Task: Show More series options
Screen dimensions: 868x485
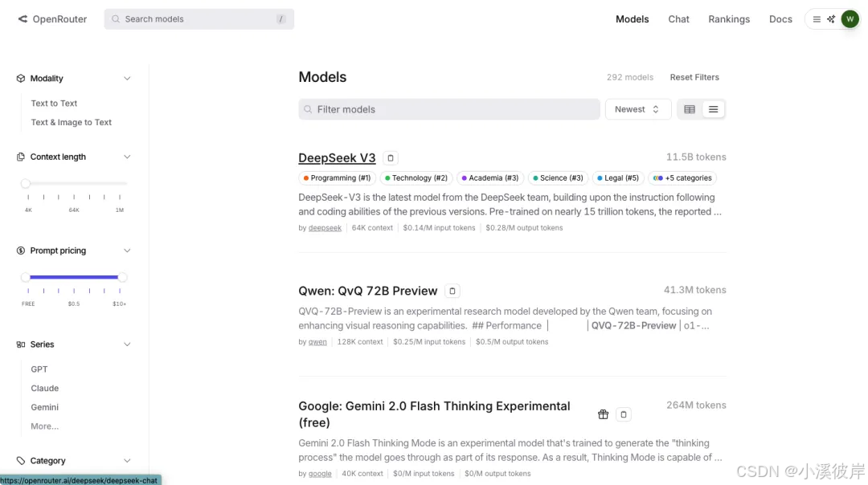Action: 44,426
